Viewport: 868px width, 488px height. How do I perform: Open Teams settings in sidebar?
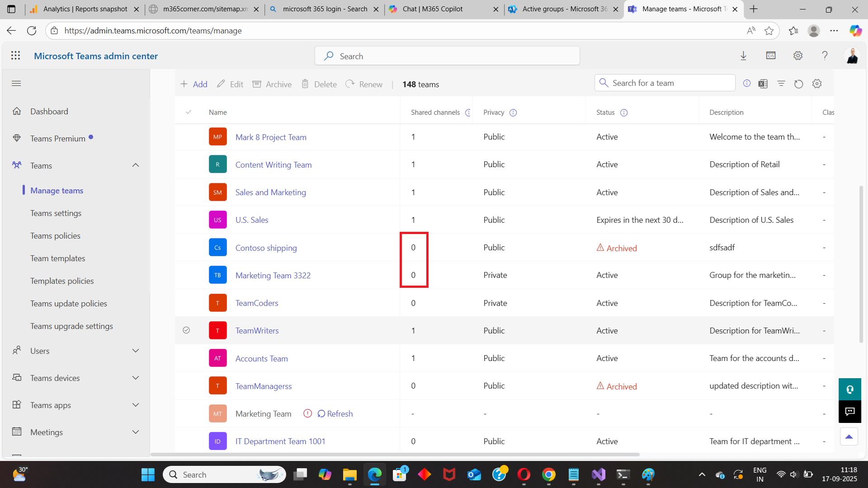[56, 213]
